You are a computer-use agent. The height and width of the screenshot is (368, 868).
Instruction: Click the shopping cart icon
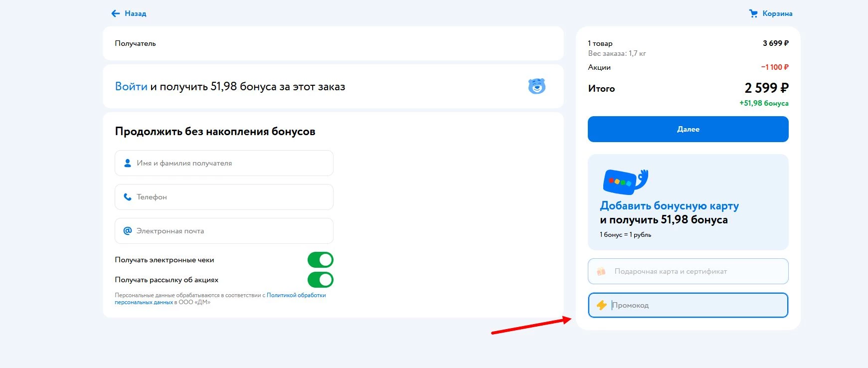tap(753, 13)
